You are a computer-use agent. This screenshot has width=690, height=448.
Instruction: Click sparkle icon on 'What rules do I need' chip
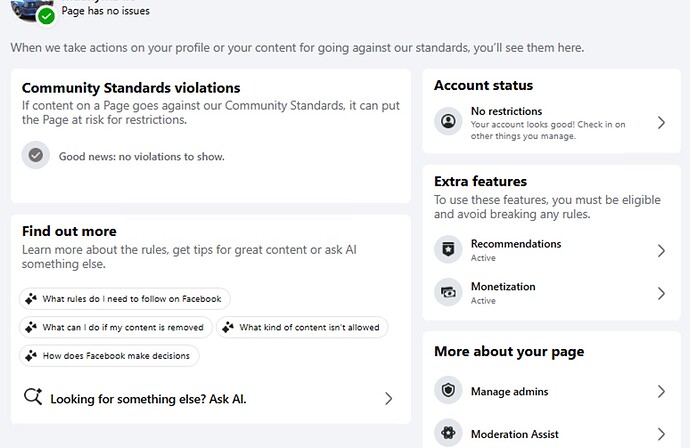[x=31, y=299]
